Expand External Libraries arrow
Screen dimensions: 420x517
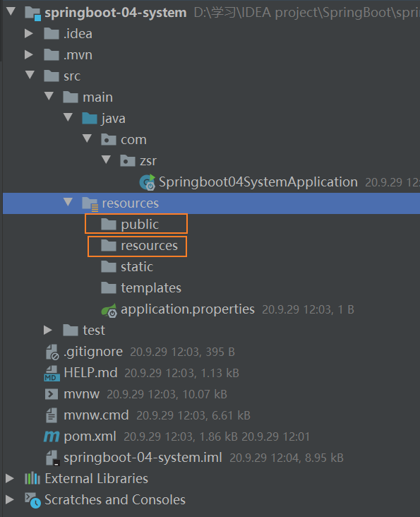coord(10,478)
